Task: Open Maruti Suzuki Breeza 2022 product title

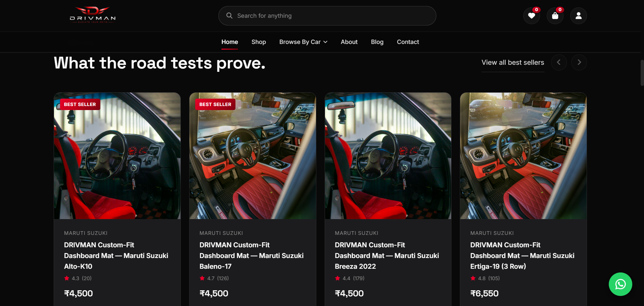Action: (387, 256)
